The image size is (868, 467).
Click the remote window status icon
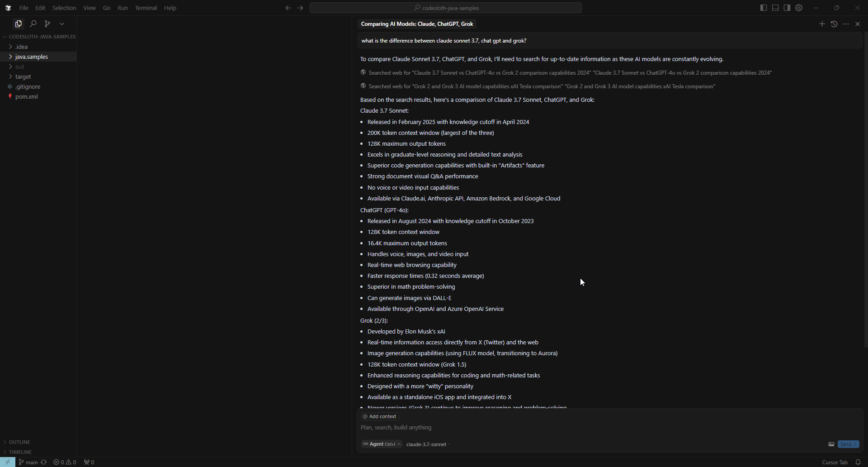point(8,462)
